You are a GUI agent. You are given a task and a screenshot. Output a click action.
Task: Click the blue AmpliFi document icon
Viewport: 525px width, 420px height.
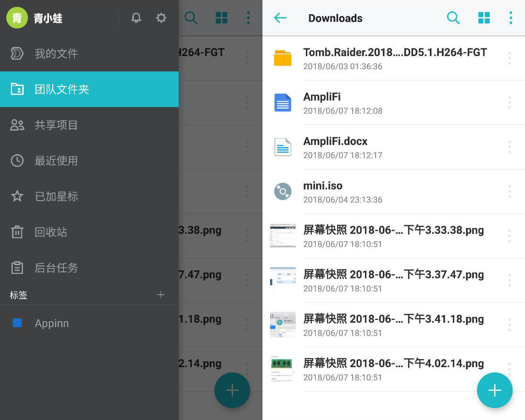click(283, 102)
